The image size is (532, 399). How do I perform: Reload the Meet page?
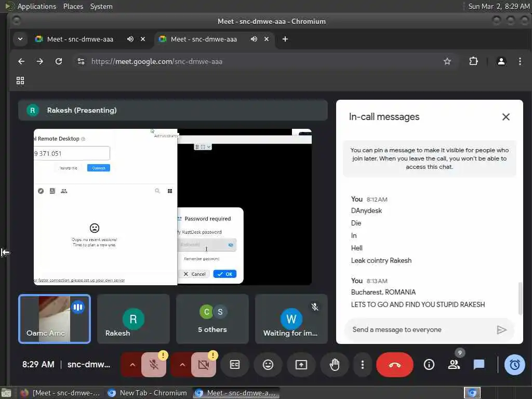(x=59, y=61)
